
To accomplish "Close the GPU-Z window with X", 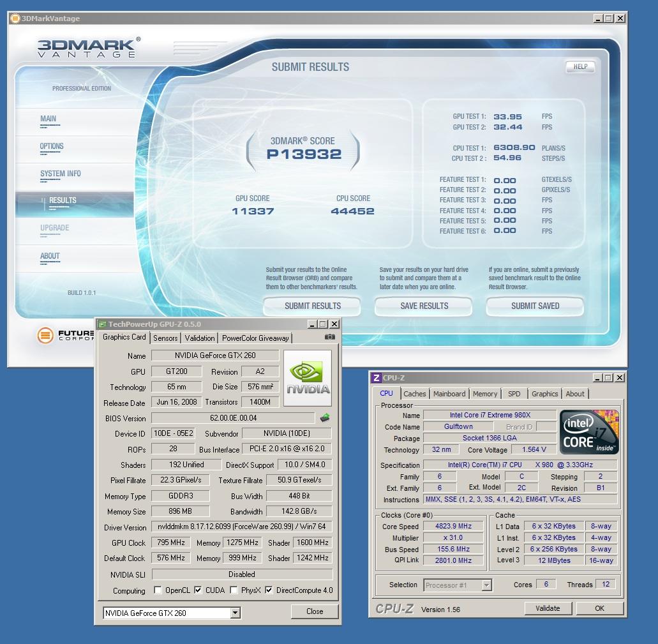I will click(334, 324).
